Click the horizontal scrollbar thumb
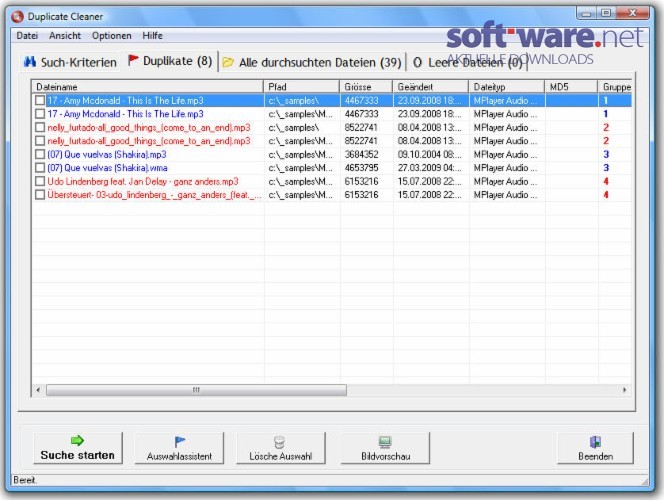 [196, 390]
